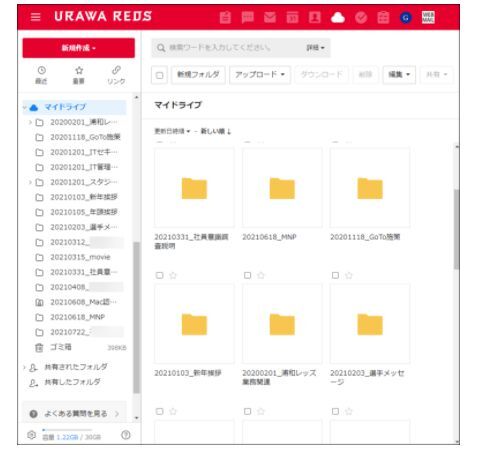Screen dimensions: 483x454
Task: Open the アップロード dropdown
Action: coord(260,75)
